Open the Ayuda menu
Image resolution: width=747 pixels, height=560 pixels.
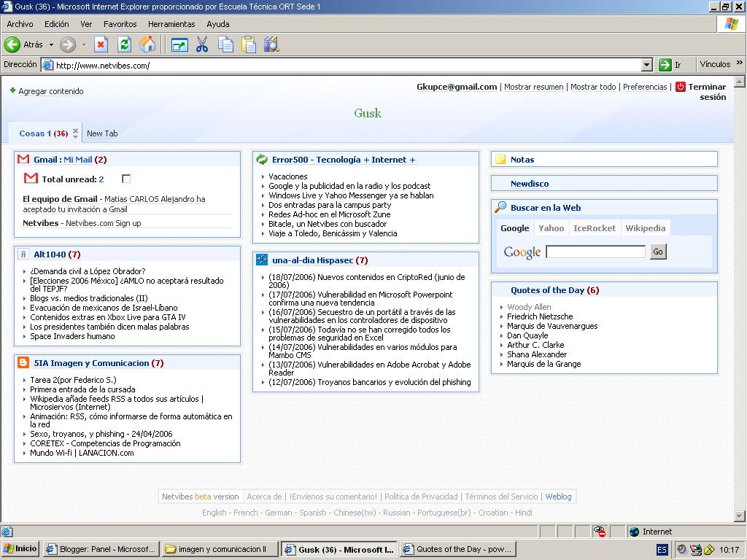click(218, 24)
